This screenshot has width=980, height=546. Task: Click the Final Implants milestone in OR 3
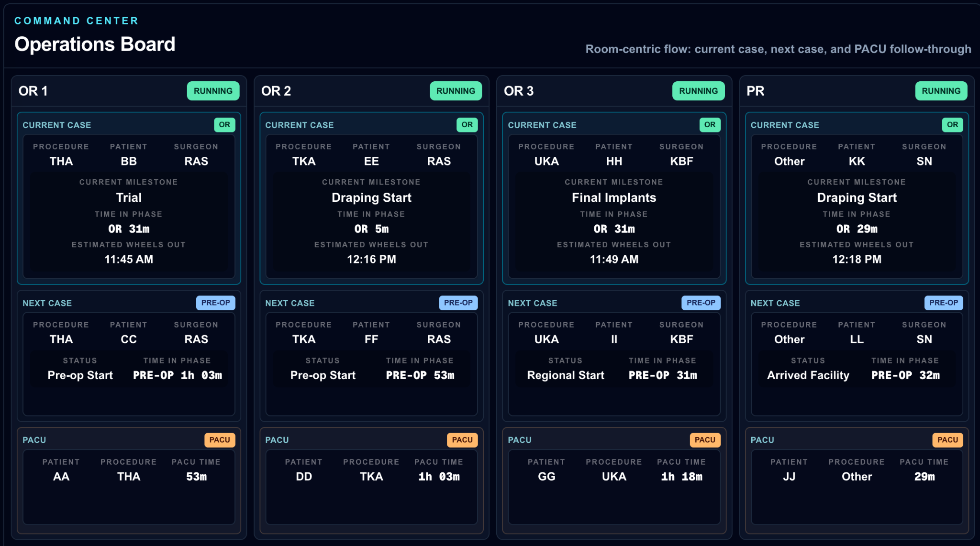614,197
